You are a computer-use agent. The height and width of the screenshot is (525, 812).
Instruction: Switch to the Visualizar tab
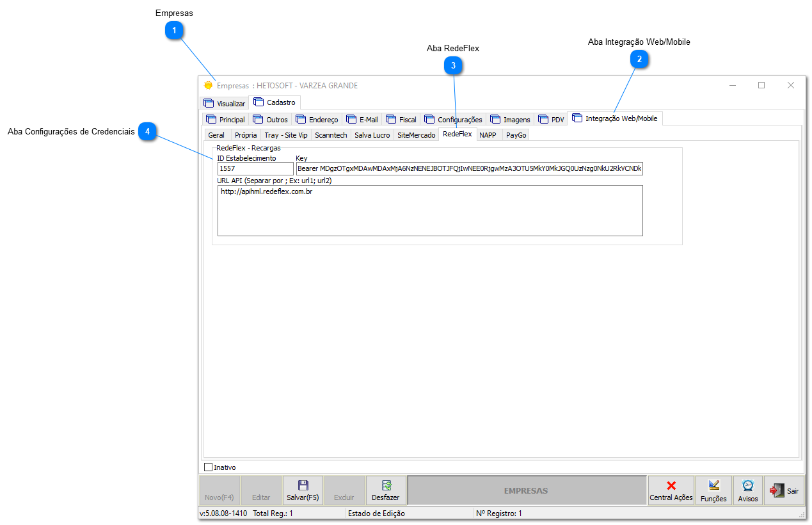224,104
